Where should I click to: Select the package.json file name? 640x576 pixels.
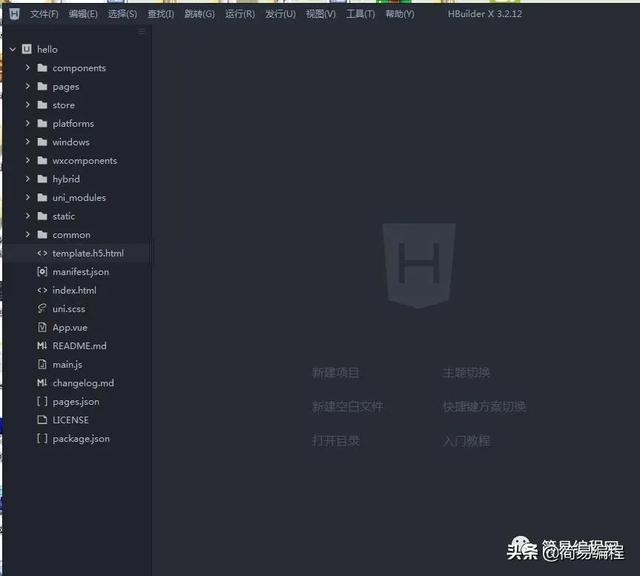[81, 439]
